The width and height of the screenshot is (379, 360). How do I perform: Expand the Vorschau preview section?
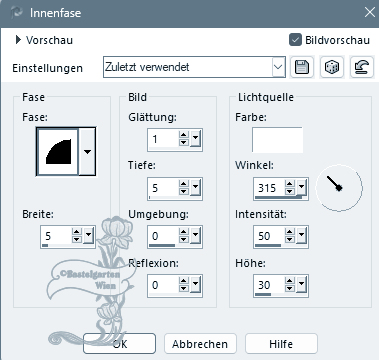pyautogui.click(x=18, y=40)
